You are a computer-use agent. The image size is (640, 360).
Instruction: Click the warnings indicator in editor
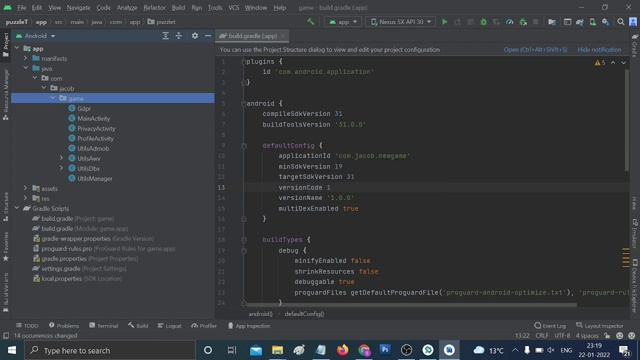600,63
